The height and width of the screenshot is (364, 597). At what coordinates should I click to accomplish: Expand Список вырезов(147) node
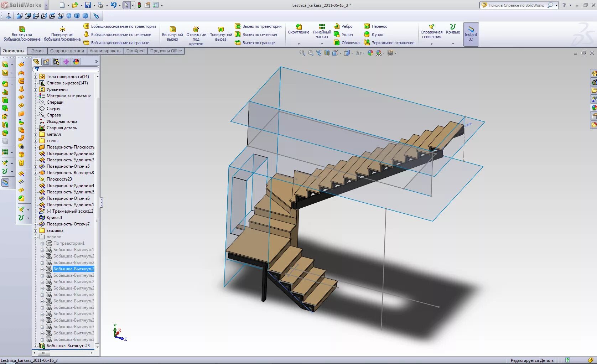35,83
